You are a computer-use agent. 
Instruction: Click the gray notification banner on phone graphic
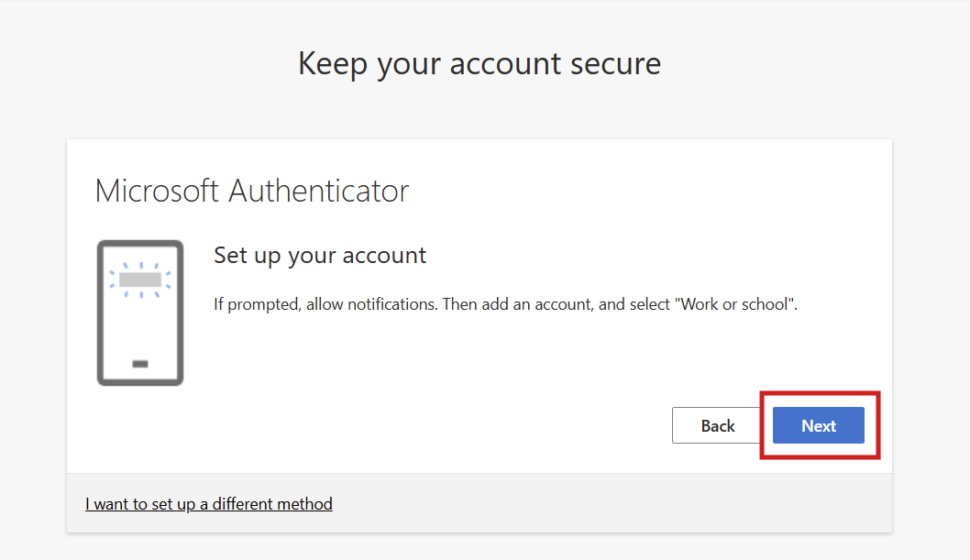click(140, 279)
